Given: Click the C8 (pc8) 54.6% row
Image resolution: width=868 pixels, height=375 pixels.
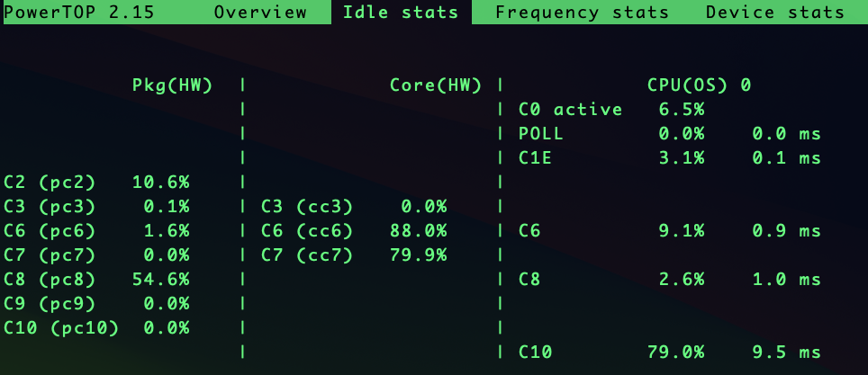Looking at the screenshot, I should coord(97,280).
